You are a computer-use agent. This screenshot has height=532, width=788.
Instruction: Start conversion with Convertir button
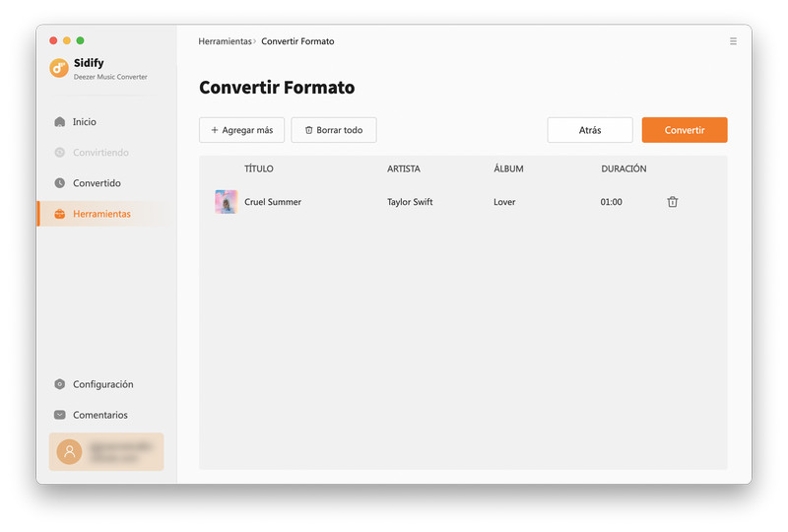point(685,130)
